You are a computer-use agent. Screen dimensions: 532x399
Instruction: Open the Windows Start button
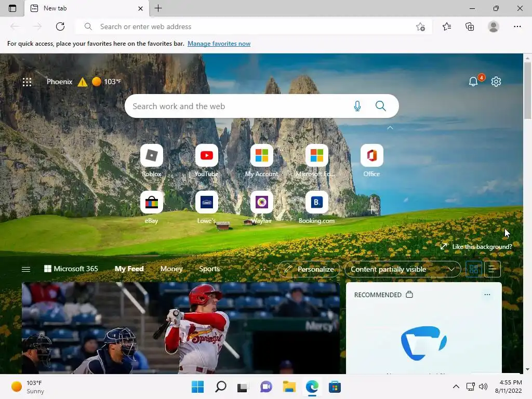tap(197, 387)
